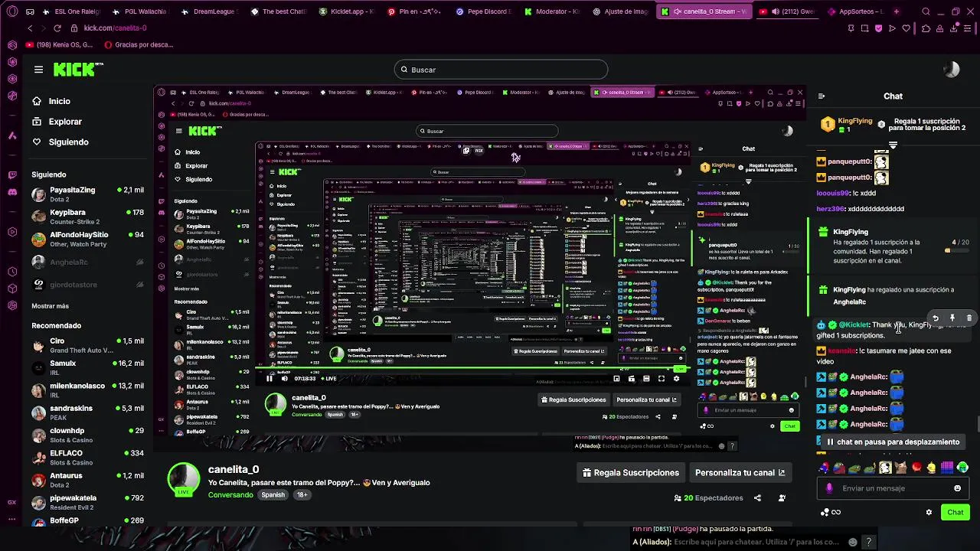Open ELFLACO channel in sidebar
Screen dimensions: 980x551
pos(87,457)
